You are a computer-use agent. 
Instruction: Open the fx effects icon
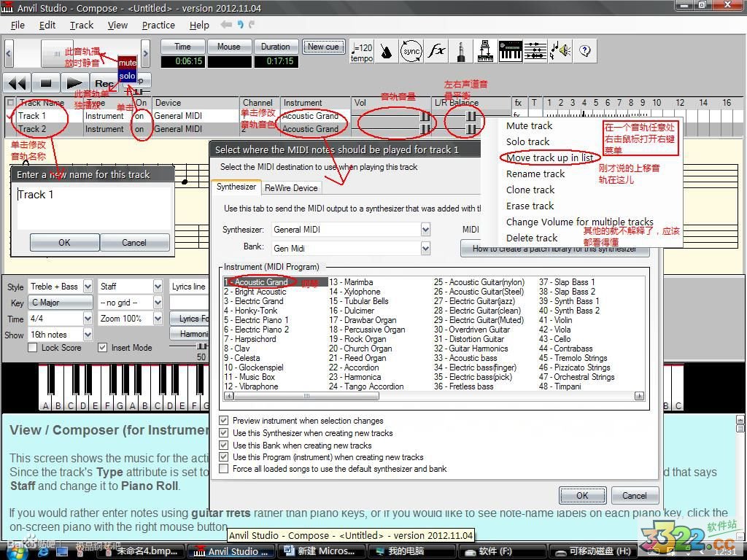pyautogui.click(x=436, y=51)
